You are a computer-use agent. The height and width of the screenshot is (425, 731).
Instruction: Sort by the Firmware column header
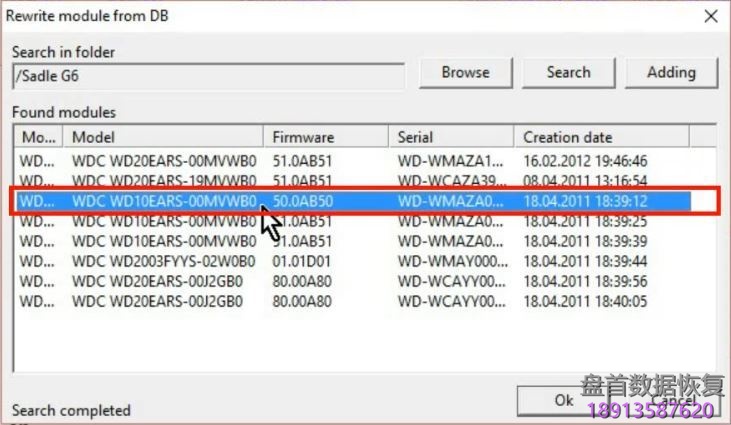click(x=327, y=137)
